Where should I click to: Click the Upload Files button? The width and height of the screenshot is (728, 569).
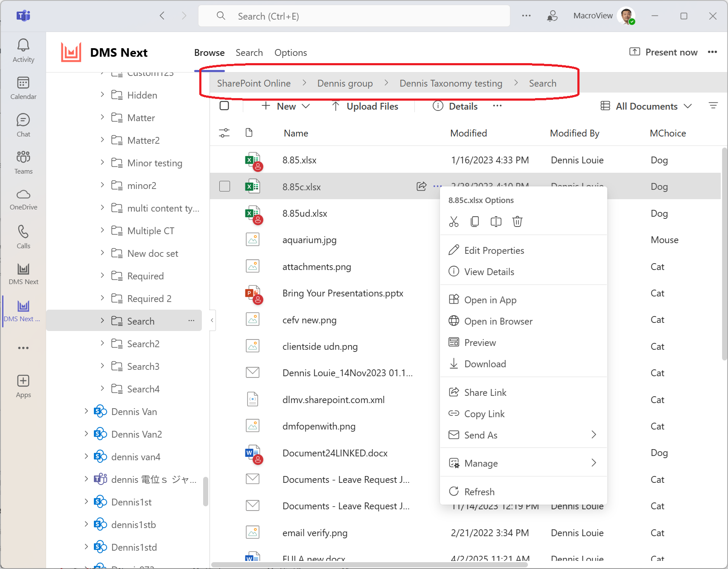[x=365, y=106]
